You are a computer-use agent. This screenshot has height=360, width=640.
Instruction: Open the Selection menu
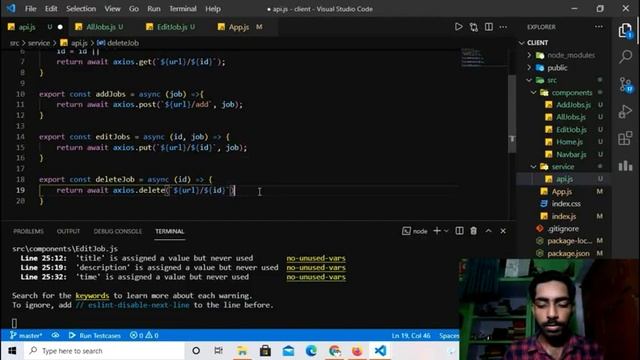click(x=81, y=9)
